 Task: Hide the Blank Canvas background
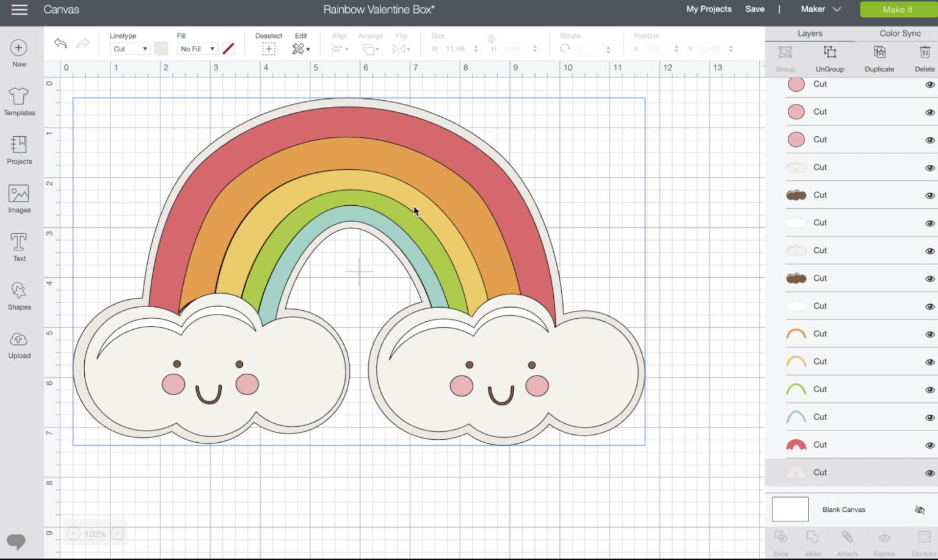920,509
